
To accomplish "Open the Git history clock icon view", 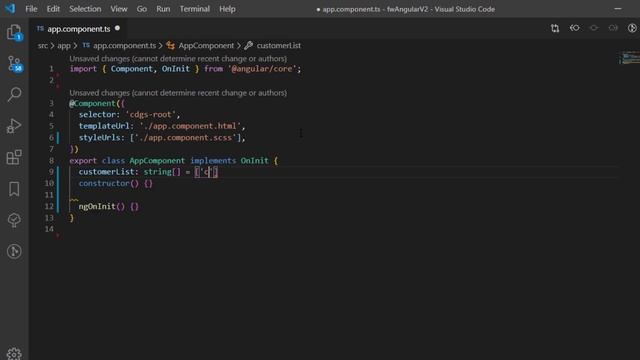I will coord(14,251).
